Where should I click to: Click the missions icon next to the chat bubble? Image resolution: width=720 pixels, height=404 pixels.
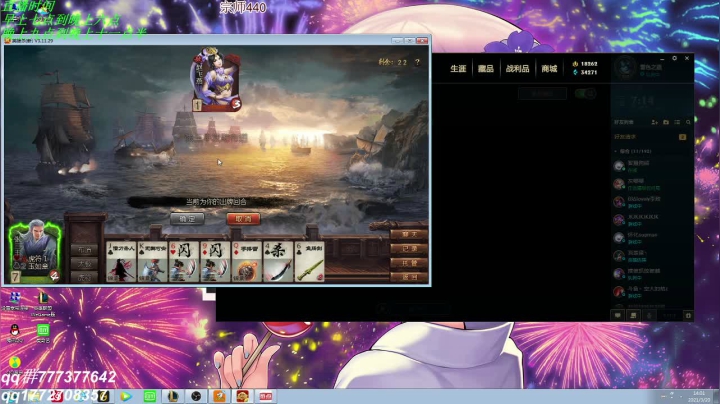633,315
